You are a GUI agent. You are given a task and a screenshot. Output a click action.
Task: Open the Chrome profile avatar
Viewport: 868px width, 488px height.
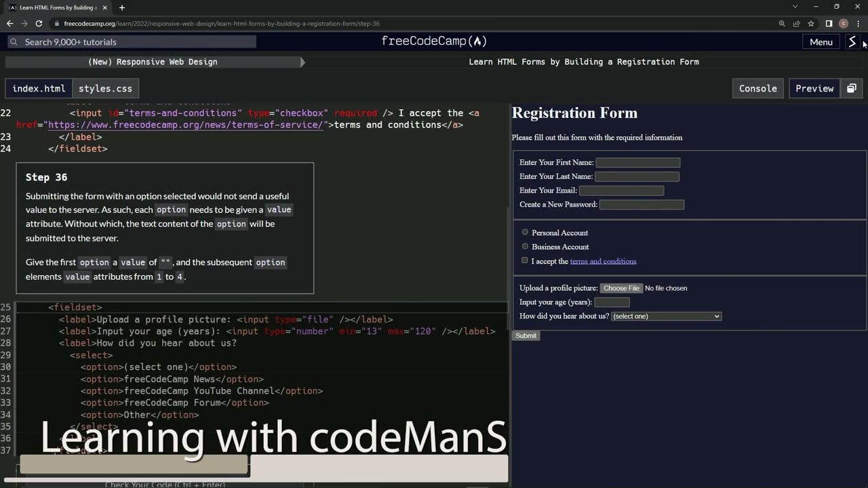[844, 23]
